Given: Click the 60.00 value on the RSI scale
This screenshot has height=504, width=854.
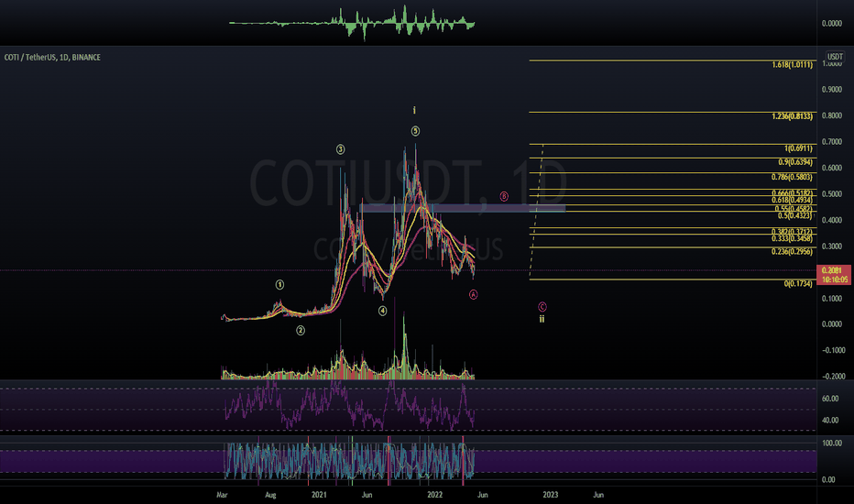Looking at the screenshot, I should pyautogui.click(x=830, y=399).
